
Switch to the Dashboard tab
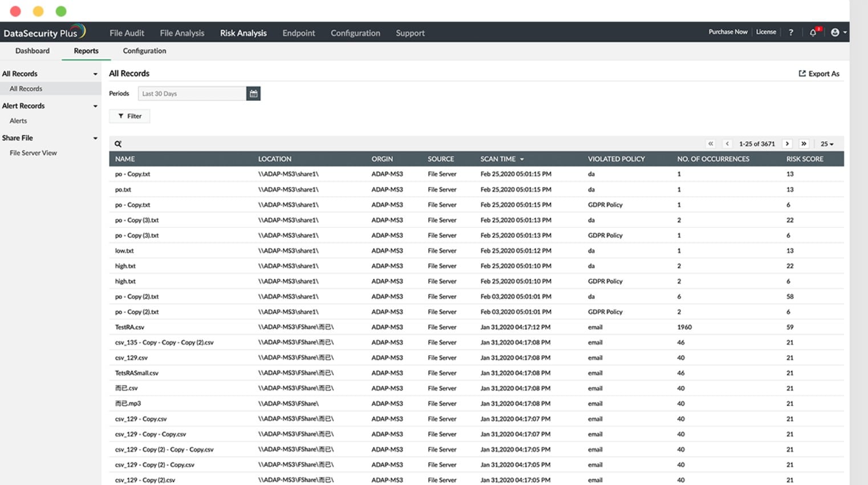click(x=33, y=51)
